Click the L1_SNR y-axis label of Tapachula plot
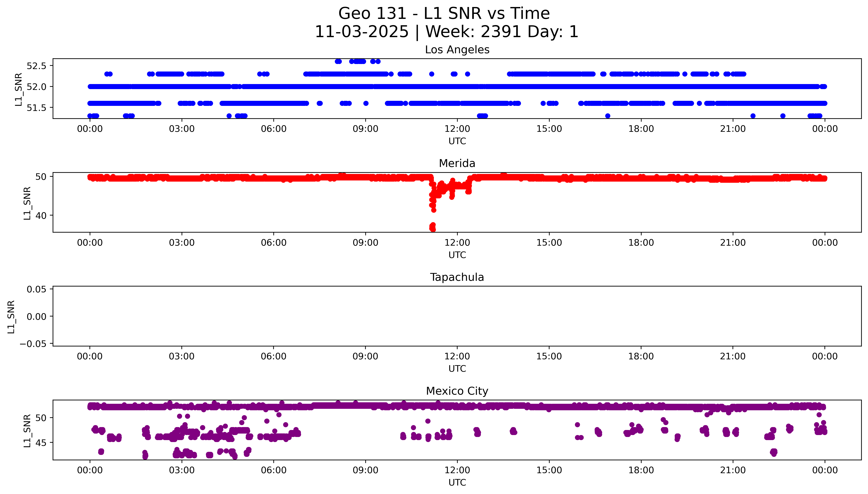 (11, 317)
